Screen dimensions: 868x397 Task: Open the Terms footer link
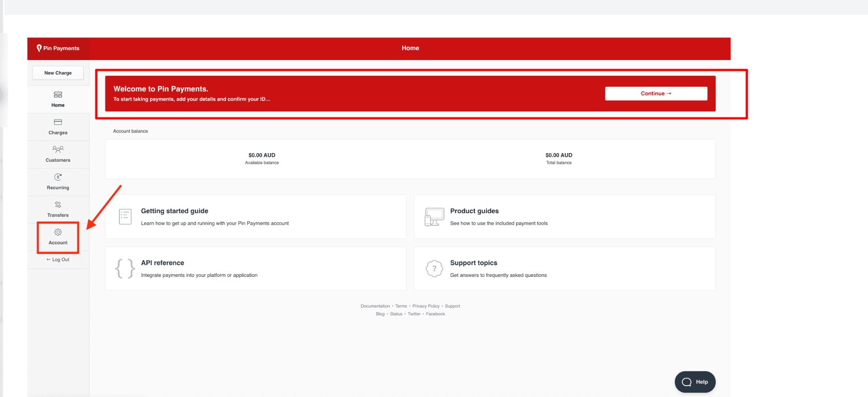401,306
